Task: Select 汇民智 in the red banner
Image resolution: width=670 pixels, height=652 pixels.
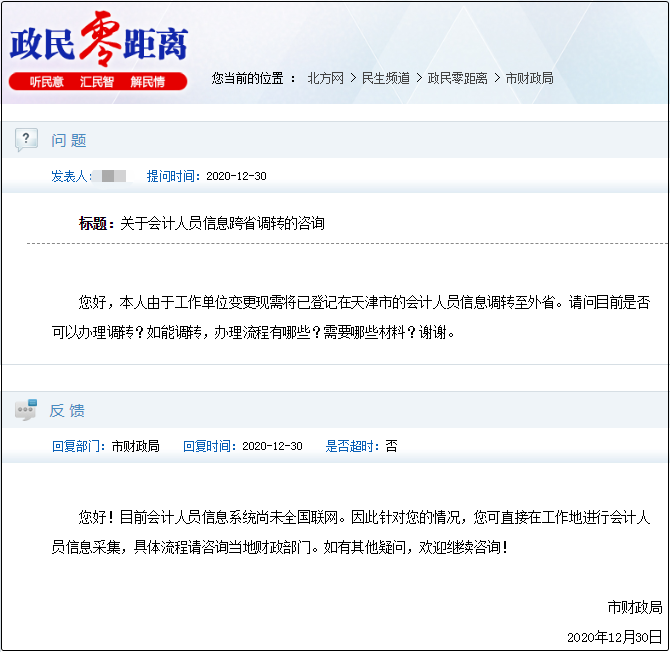Action: (97, 82)
